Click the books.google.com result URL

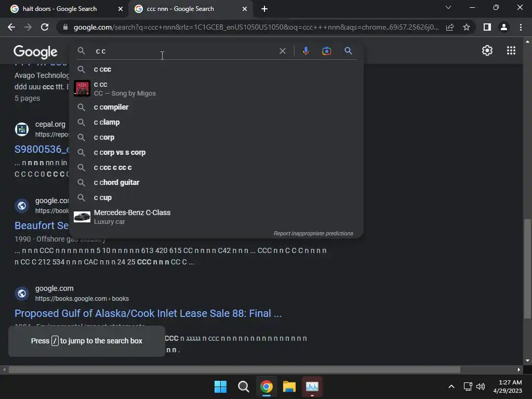(82, 299)
